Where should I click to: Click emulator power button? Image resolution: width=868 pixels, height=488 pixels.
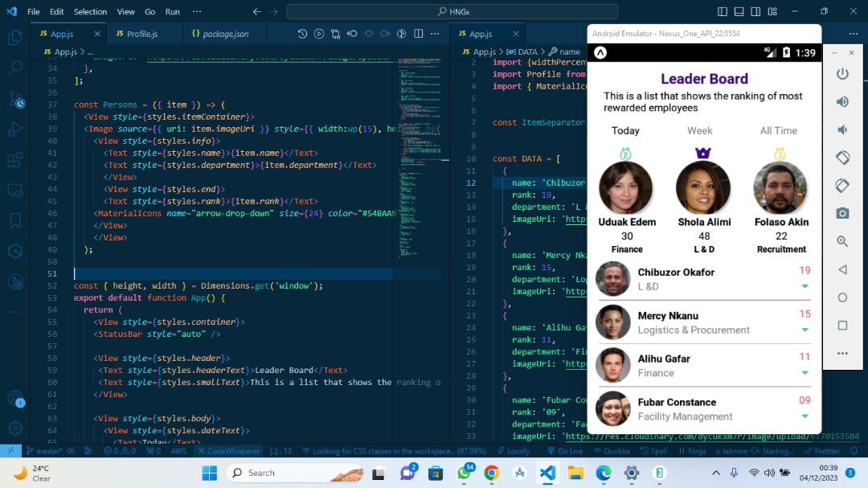842,74
